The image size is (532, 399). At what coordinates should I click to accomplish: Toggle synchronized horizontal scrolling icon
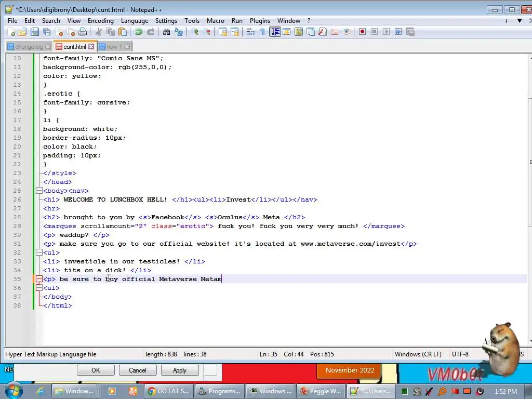(x=234, y=32)
